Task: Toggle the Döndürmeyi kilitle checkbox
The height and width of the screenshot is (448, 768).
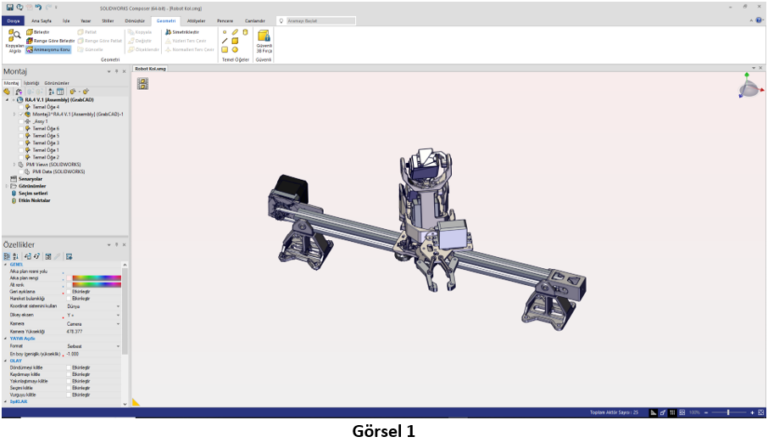Action: pyautogui.click(x=69, y=367)
